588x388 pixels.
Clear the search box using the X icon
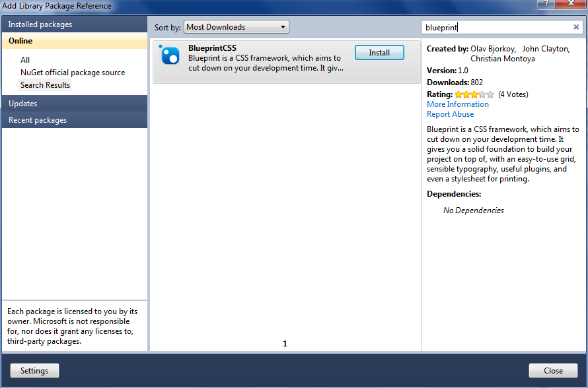point(576,27)
